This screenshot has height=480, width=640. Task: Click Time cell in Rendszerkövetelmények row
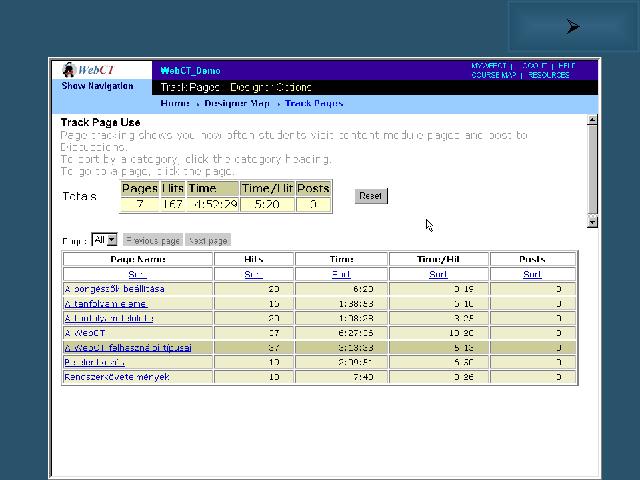click(x=341, y=377)
